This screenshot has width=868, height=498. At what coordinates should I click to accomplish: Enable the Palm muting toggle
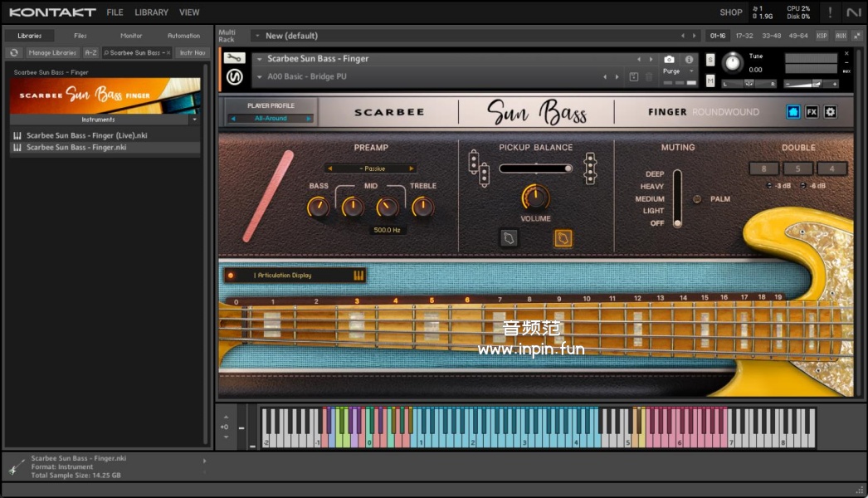point(697,199)
